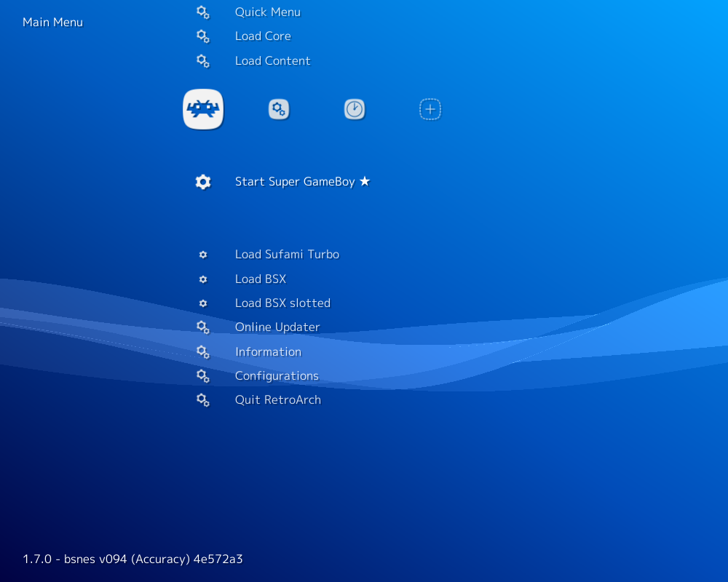Viewport: 728px width, 582px height.
Task: Open the Settings tab gears icon
Action: click(x=279, y=110)
